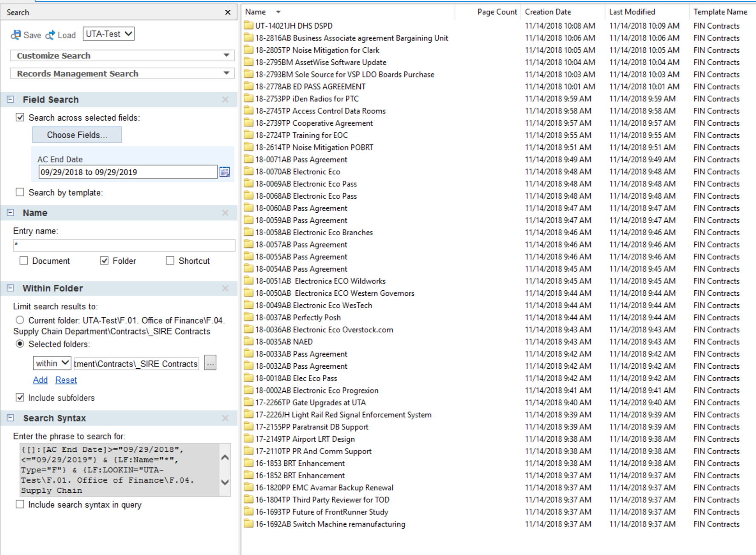This screenshot has height=555, width=756.
Task: Click the Load search icon
Action: coord(50,35)
